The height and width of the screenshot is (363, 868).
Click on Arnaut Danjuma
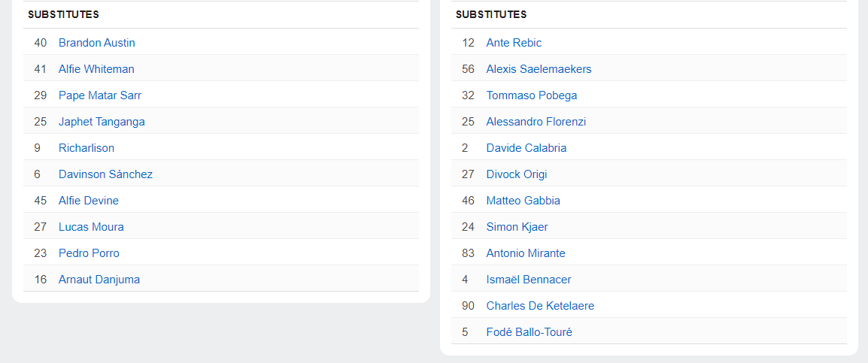[x=99, y=280]
